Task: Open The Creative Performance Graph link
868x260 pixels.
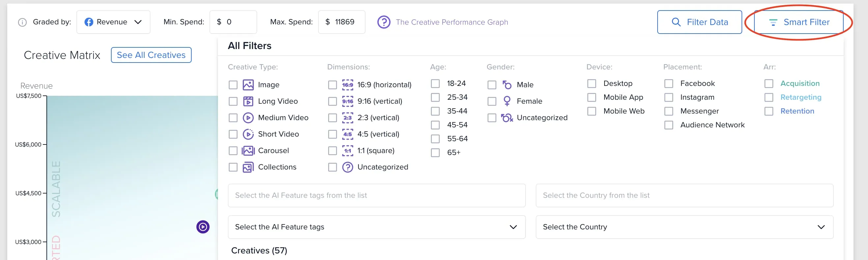Action: 452,22
